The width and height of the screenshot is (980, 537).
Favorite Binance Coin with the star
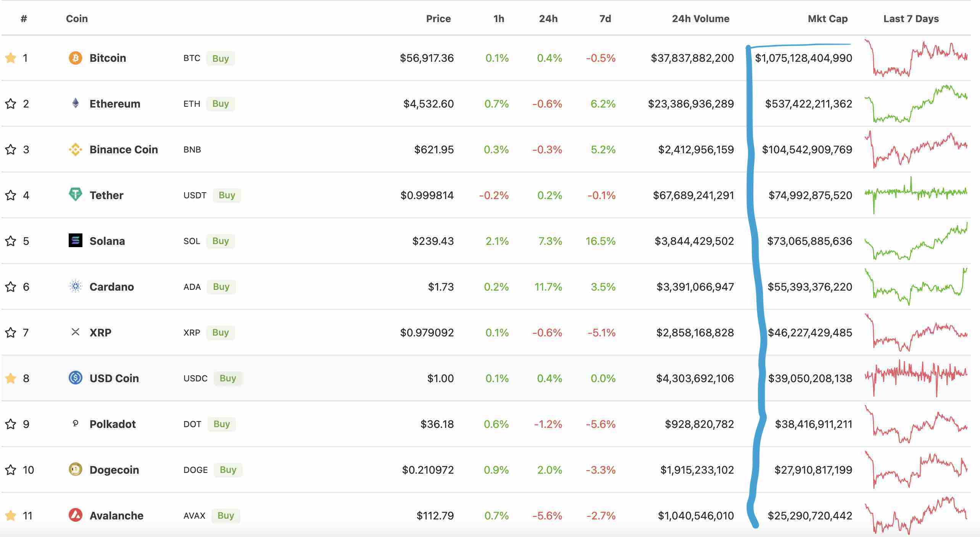pyautogui.click(x=11, y=150)
